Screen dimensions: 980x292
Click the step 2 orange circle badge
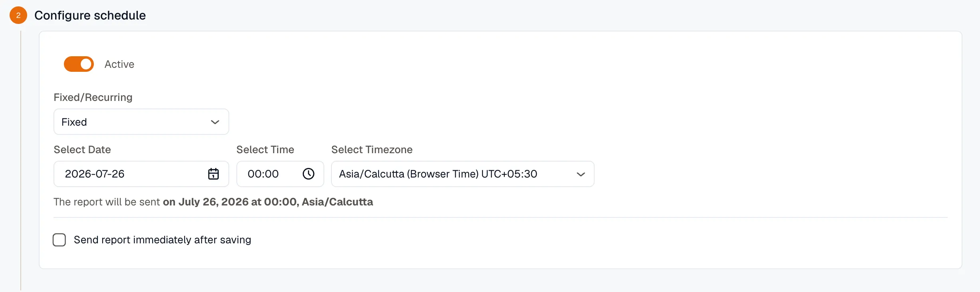pos(18,15)
